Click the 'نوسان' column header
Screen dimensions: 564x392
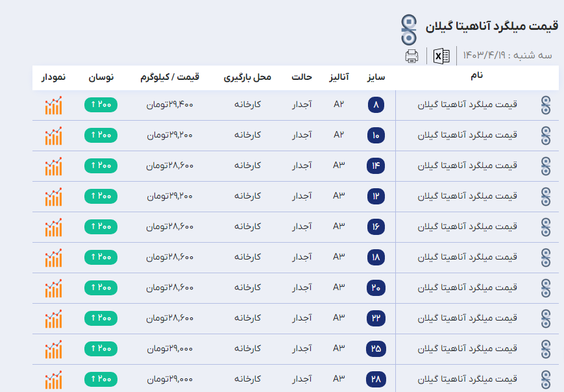click(101, 77)
